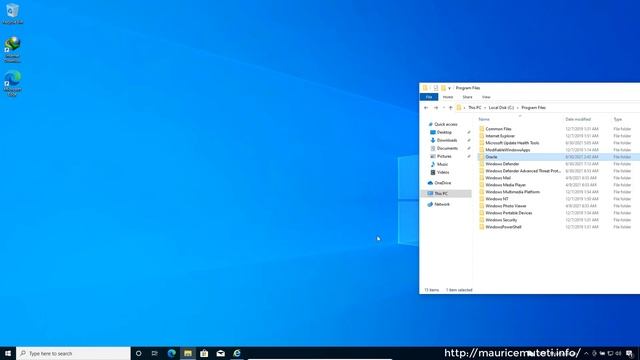640x360 pixels.
Task: Select the Windows Mail folder
Action: pos(498,178)
